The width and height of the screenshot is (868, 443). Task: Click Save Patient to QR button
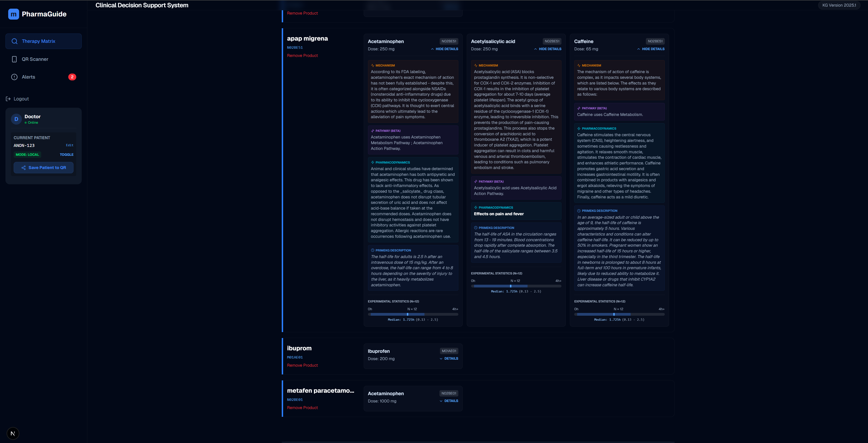(43, 168)
